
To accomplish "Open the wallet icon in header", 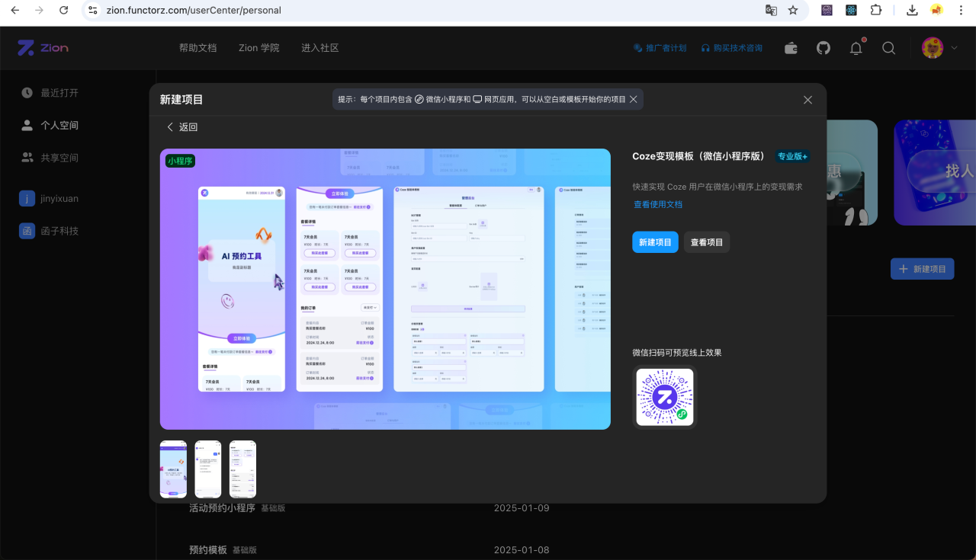I will click(791, 48).
